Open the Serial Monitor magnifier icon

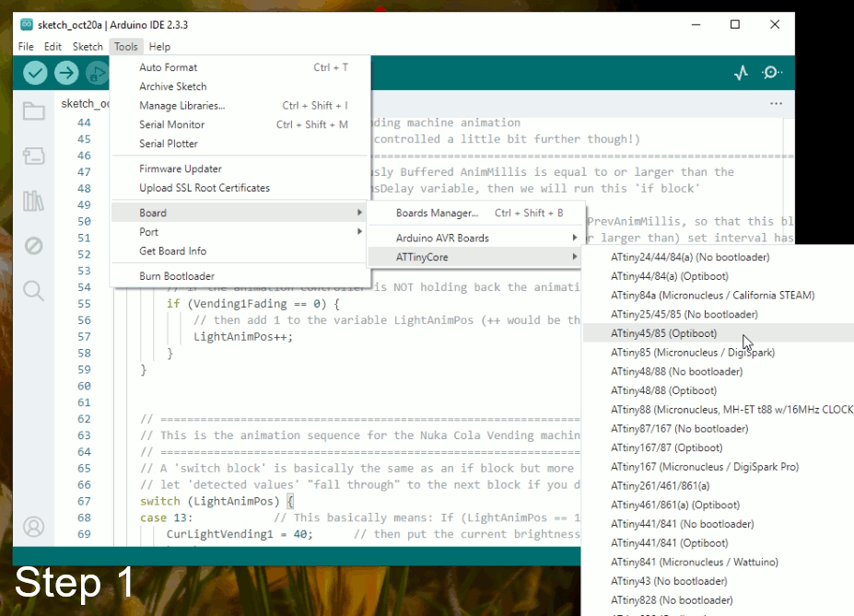tap(772, 73)
